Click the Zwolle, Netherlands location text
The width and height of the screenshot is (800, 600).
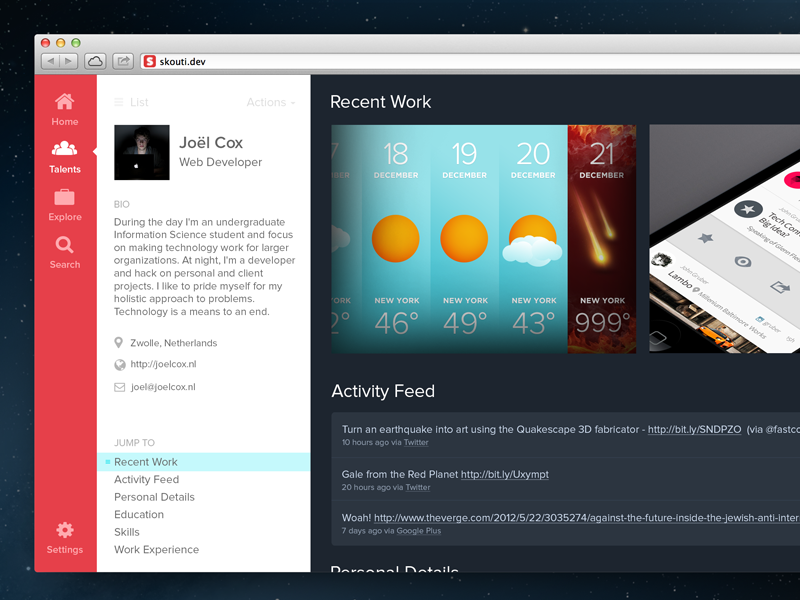(173, 343)
